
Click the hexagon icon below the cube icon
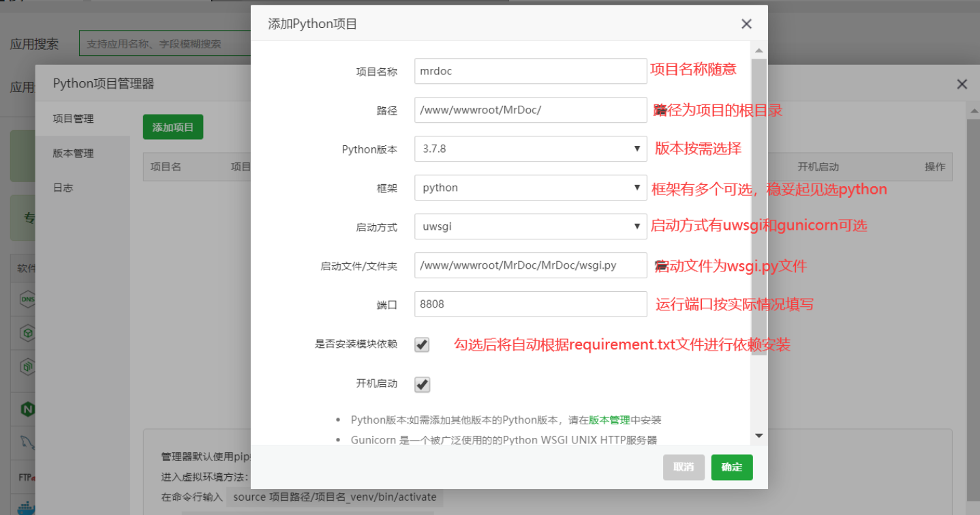point(27,367)
